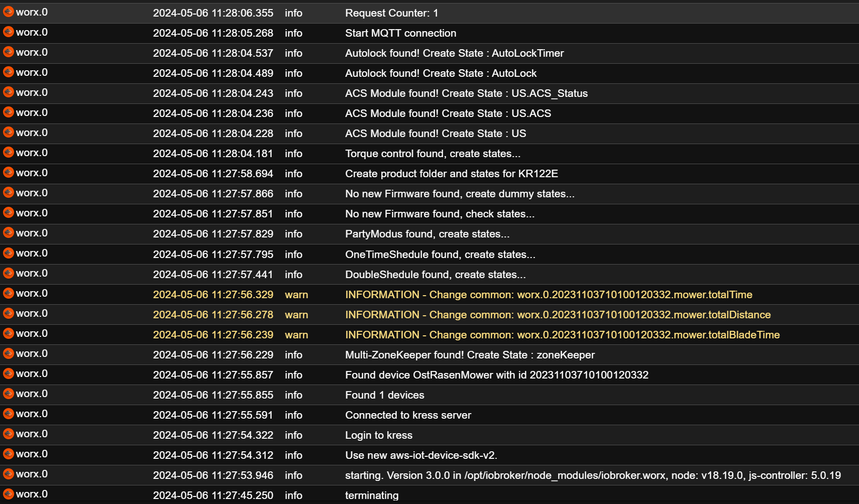
Task: Click the worx icon in the DoubleShedule row
Action: click(9, 273)
